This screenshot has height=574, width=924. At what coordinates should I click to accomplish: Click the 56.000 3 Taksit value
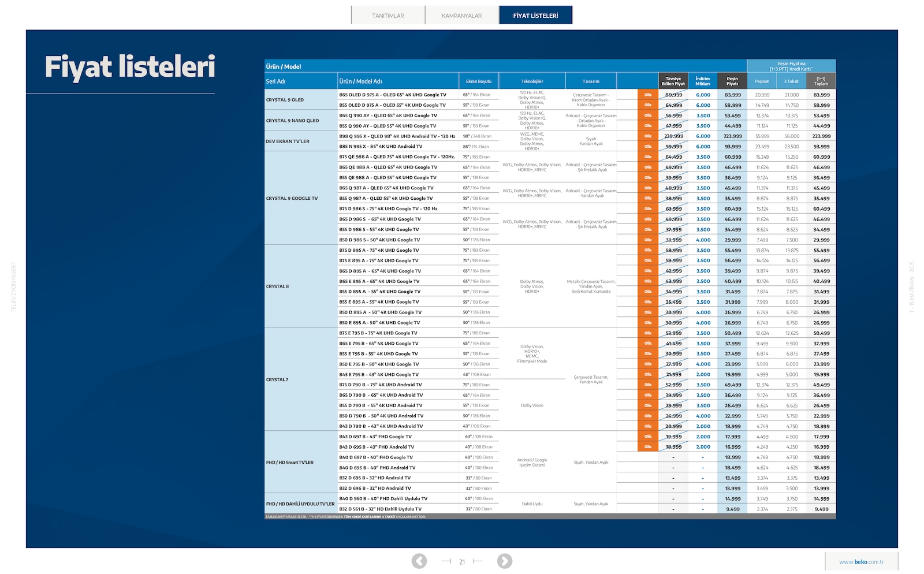click(x=792, y=136)
